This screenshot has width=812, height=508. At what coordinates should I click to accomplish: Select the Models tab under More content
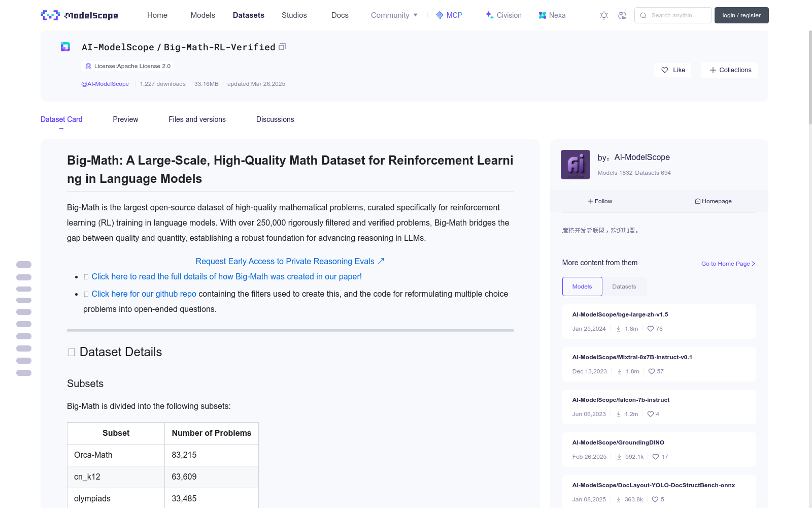582,287
